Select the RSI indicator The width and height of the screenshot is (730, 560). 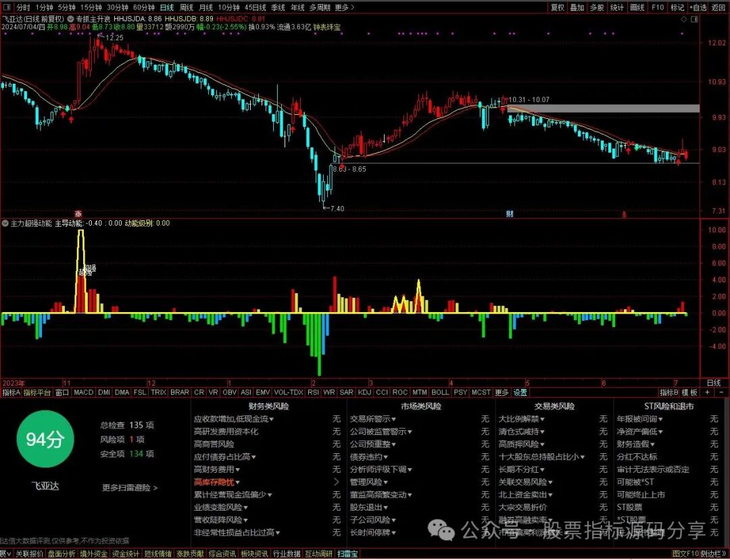pyautogui.click(x=313, y=392)
